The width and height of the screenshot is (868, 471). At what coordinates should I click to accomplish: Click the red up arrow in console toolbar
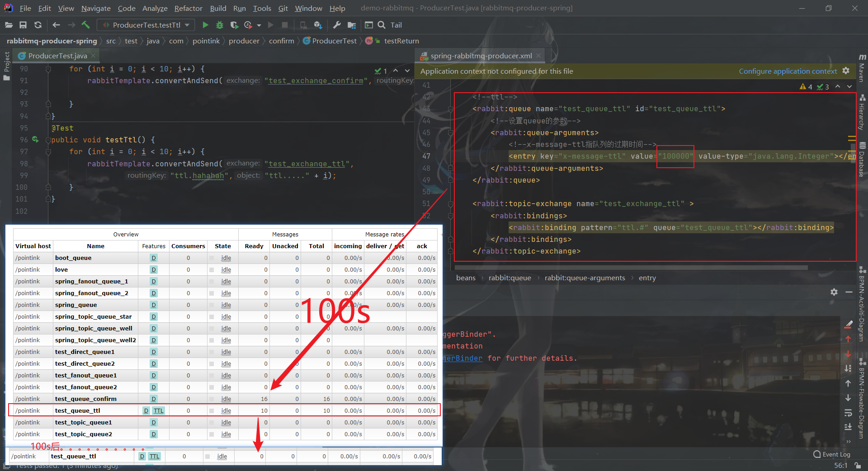(x=848, y=339)
